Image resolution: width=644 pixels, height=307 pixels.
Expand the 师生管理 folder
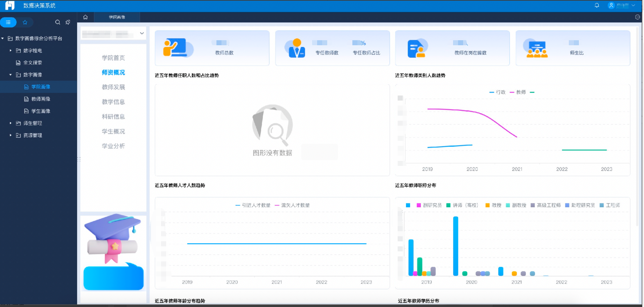11,123
